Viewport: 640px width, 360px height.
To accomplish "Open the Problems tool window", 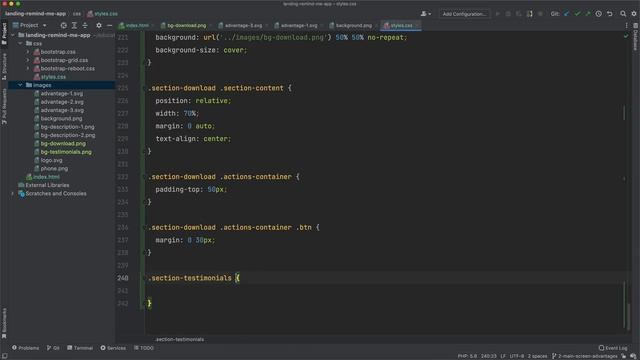I will pos(25,348).
